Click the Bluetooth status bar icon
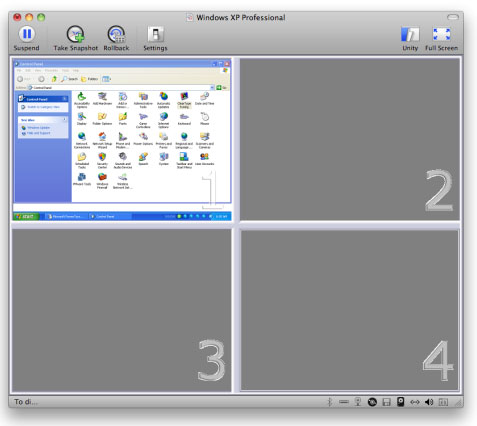 [x=330, y=402]
